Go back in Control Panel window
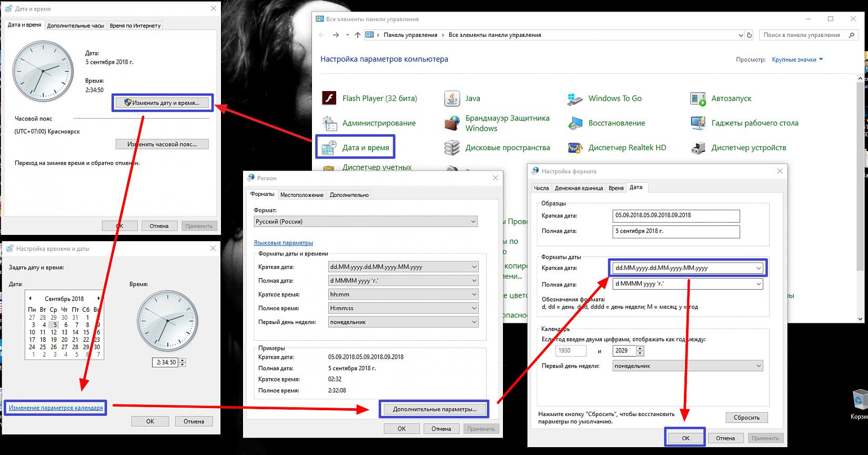This screenshot has width=868, height=455. pos(322,35)
